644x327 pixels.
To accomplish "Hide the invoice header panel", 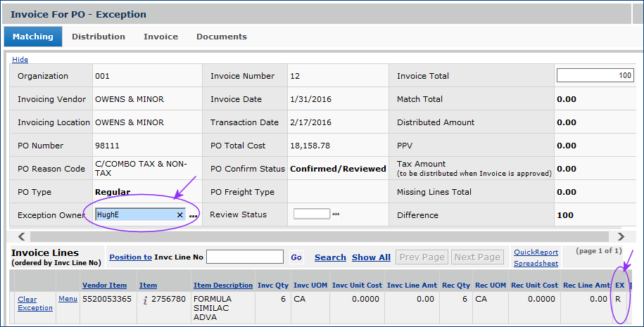I will [20, 60].
